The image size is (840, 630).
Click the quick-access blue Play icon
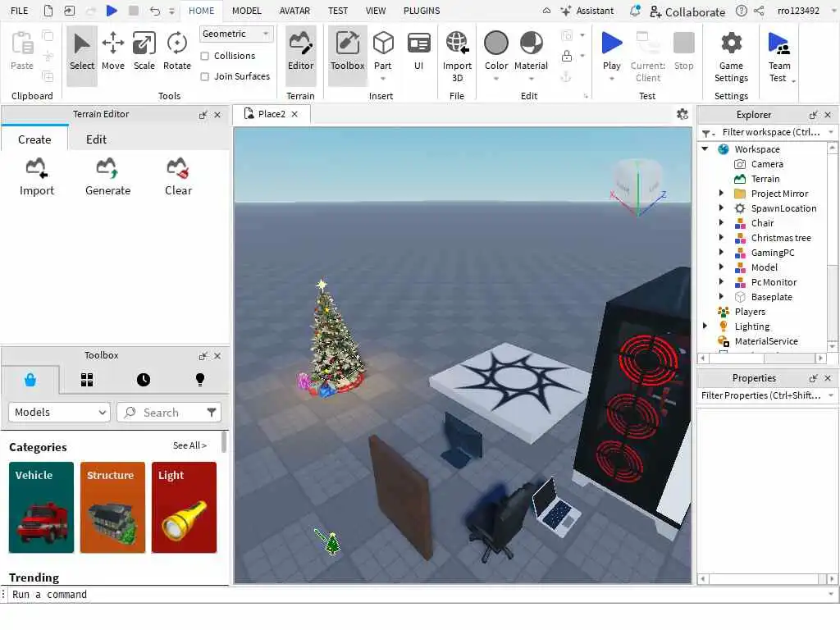tap(112, 11)
